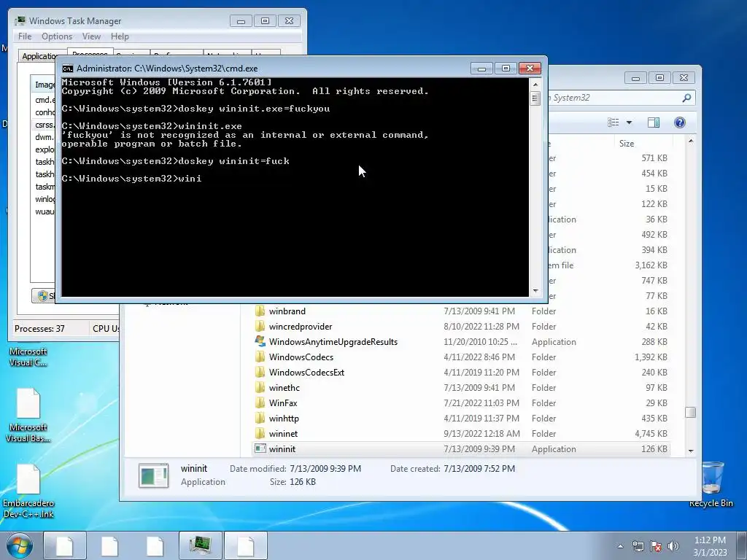Click the wininit preview thumbnail in details pane

153,475
